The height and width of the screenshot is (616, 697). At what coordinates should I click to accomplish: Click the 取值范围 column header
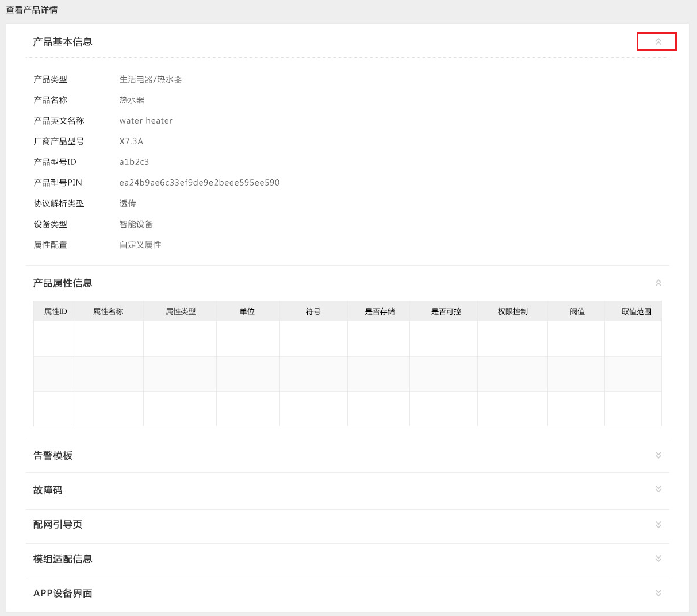tap(636, 311)
